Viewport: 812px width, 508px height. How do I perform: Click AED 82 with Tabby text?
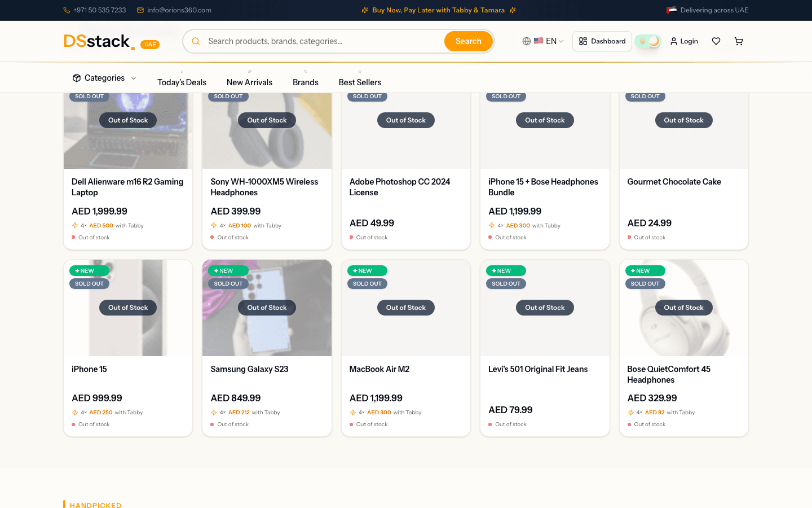coord(670,413)
